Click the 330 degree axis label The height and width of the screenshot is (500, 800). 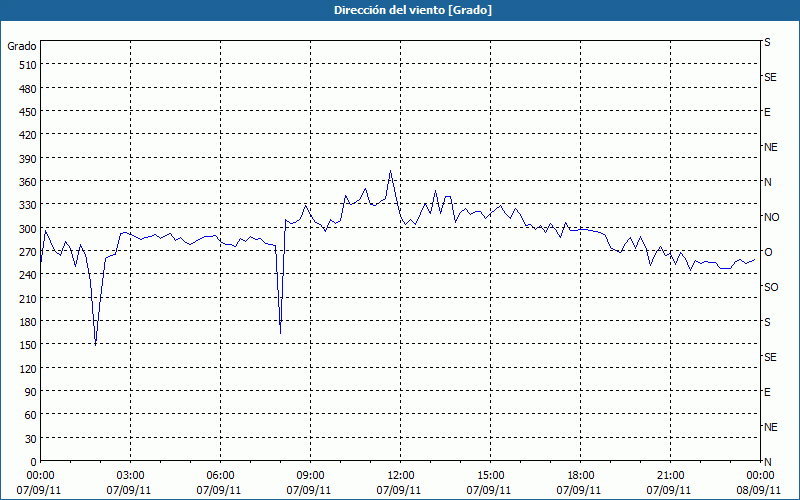click(28, 205)
